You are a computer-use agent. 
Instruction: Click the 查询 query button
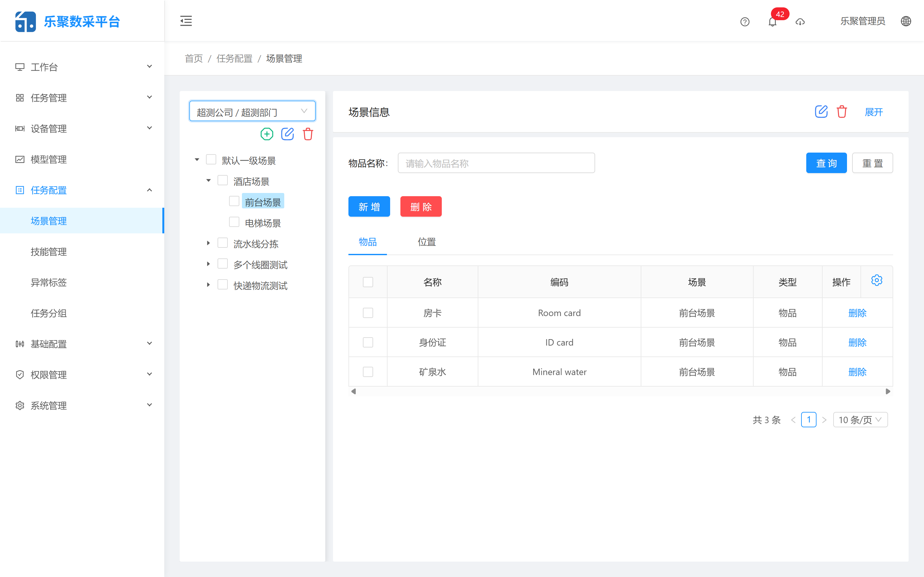(x=826, y=163)
